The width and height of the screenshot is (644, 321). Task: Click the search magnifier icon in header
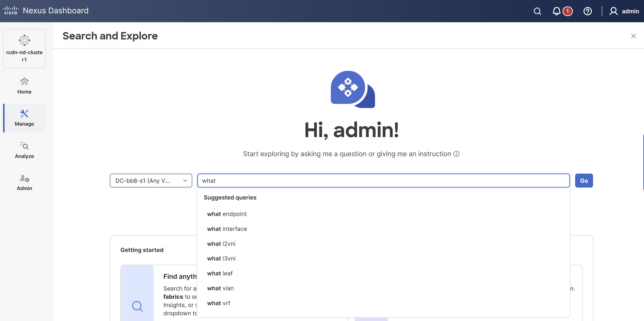coord(537,11)
